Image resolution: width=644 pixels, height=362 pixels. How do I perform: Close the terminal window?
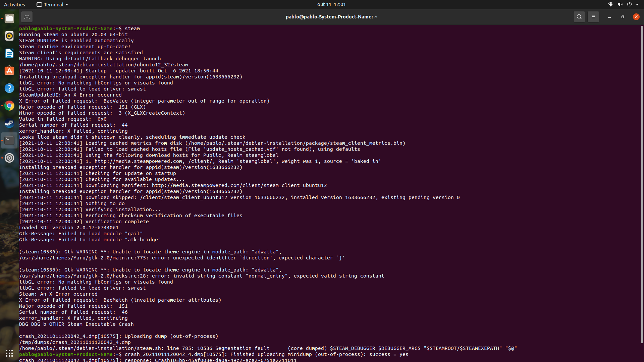[636, 17]
